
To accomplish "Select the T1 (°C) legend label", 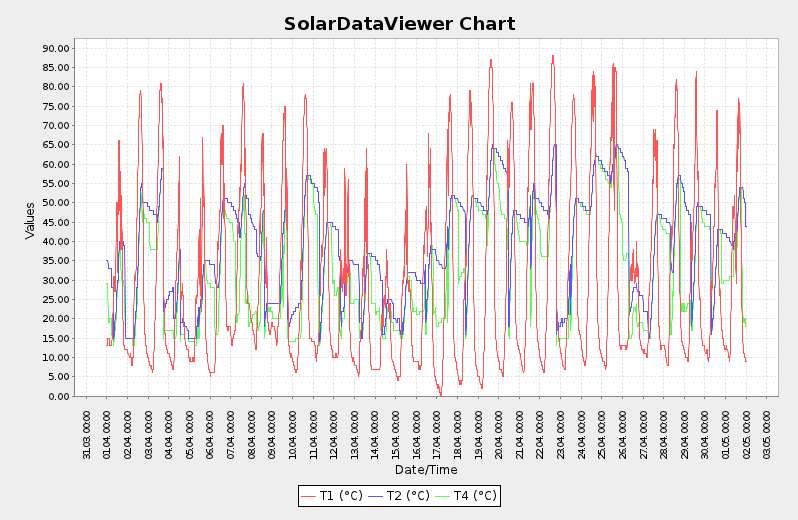I will point(341,496).
